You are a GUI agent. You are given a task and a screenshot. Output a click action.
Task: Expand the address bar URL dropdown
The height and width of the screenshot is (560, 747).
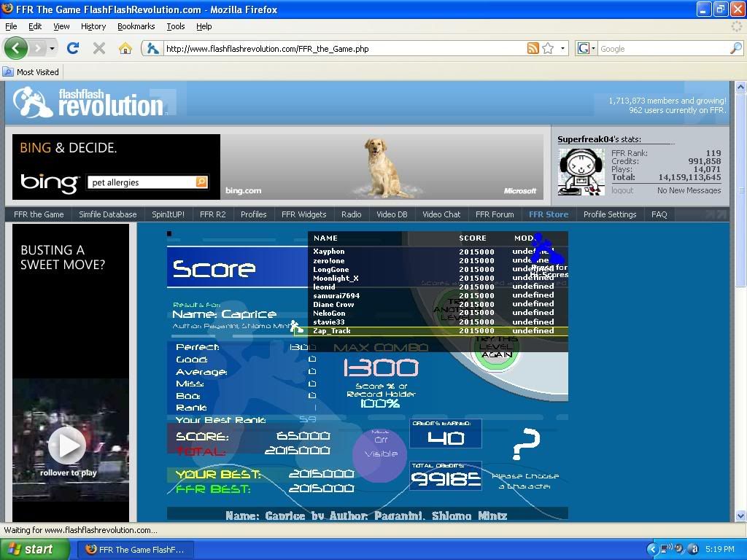tap(562, 49)
